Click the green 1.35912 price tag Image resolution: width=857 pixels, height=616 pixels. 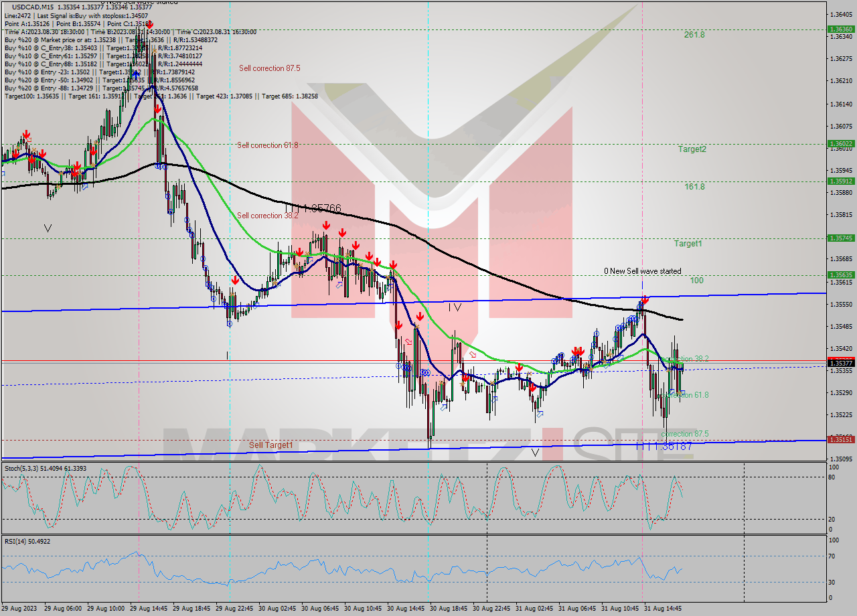[x=840, y=181]
